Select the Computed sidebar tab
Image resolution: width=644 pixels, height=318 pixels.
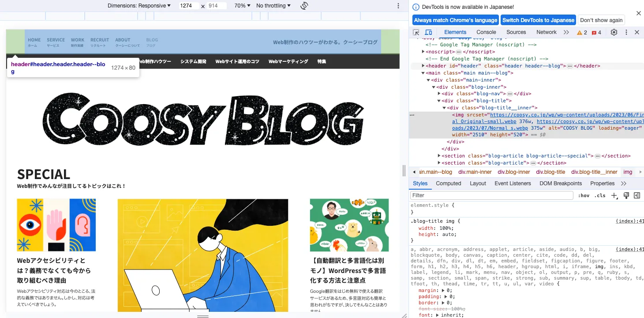[x=449, y=183]
